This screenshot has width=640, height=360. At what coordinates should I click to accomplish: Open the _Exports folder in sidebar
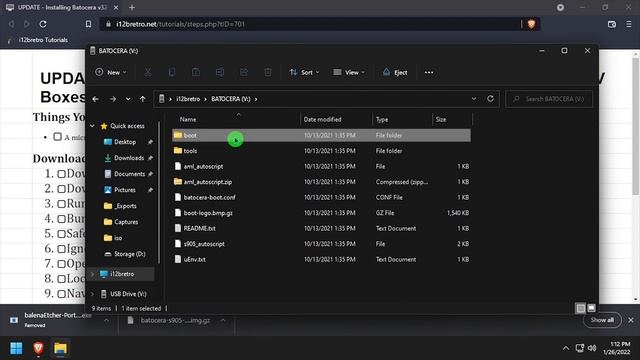(126, 206)
